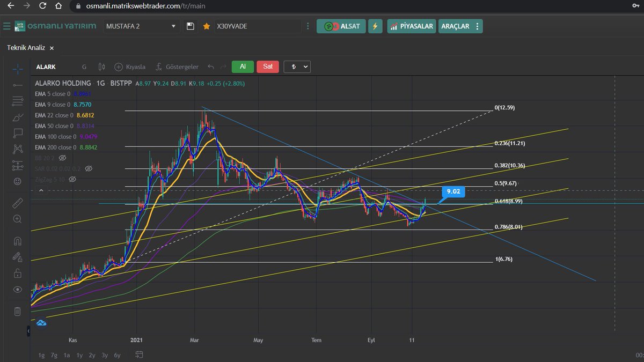Click the magnet snap mode icon
Screen dimensions: 644x362
pos(17,241)
